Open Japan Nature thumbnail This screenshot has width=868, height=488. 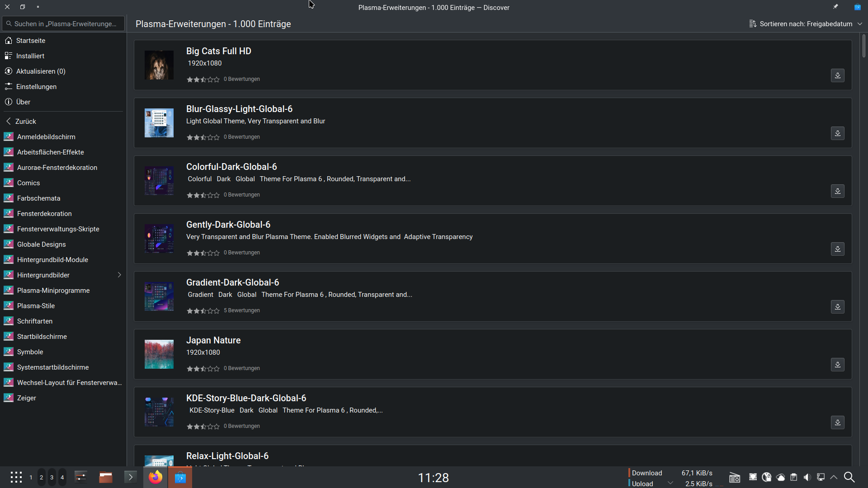tap(159, 354)
